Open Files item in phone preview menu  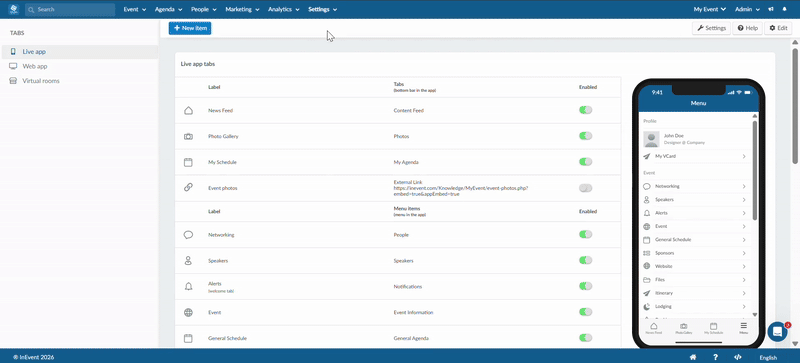click(x=694, y=280)
